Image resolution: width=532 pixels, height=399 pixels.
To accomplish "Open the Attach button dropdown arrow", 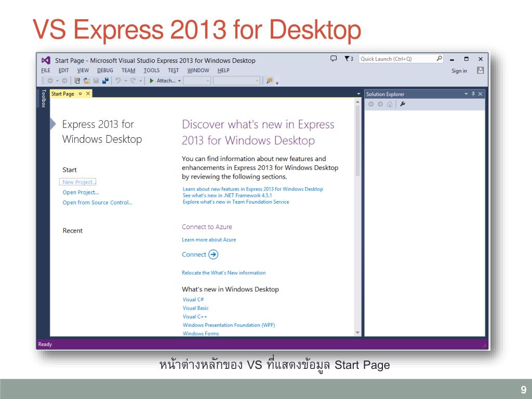I will (x=179, y=81).
